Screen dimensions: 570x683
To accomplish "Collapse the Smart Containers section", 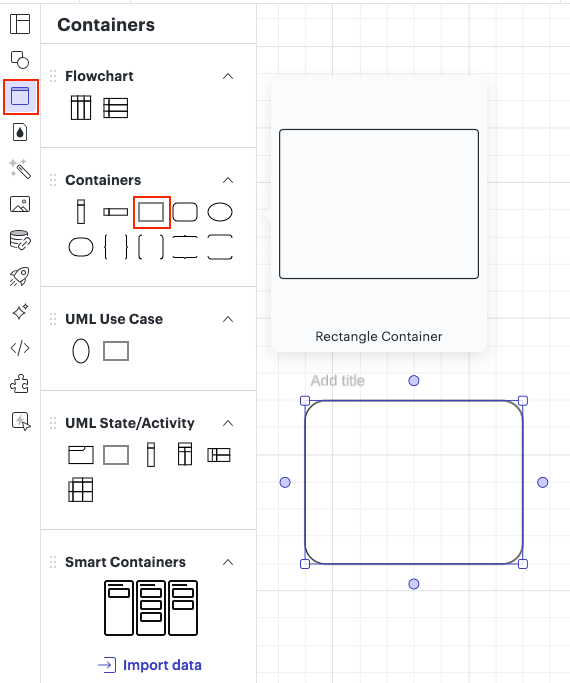I will (228, 562).
